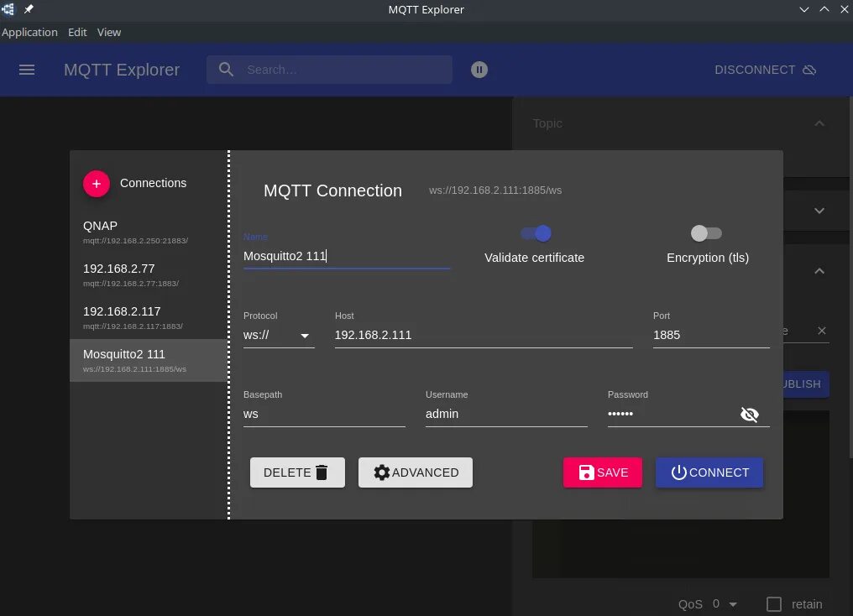Open the View menu
This screenshot has width=853, height=616.
109,32
